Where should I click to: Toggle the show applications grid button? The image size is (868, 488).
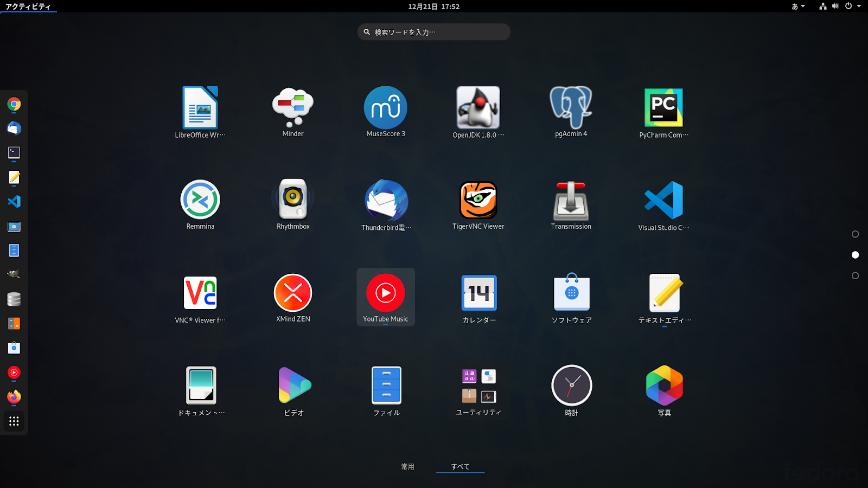(14, 421)
